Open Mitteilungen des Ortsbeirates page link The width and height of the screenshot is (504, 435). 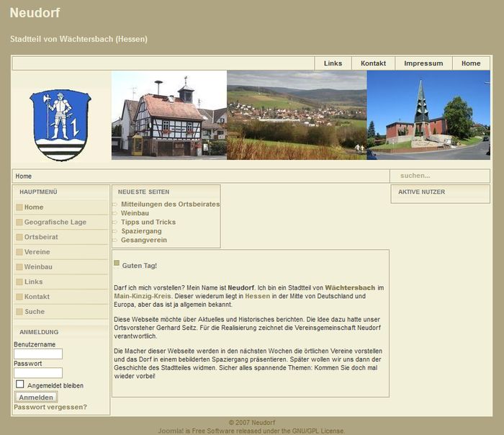point(171,204)
